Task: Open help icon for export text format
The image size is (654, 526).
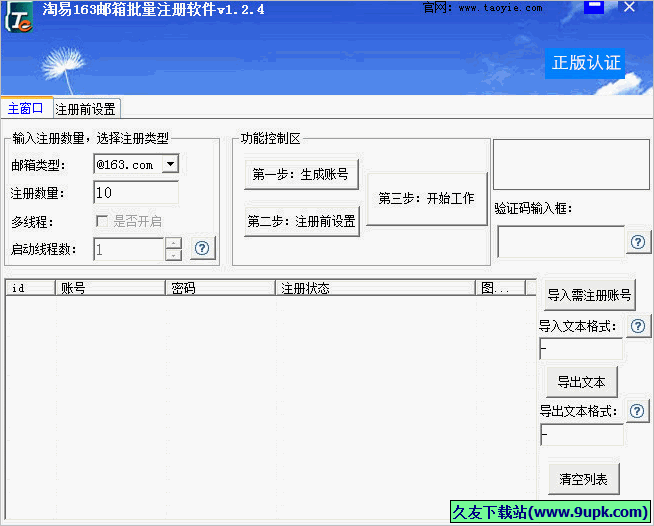Action: 637,411
